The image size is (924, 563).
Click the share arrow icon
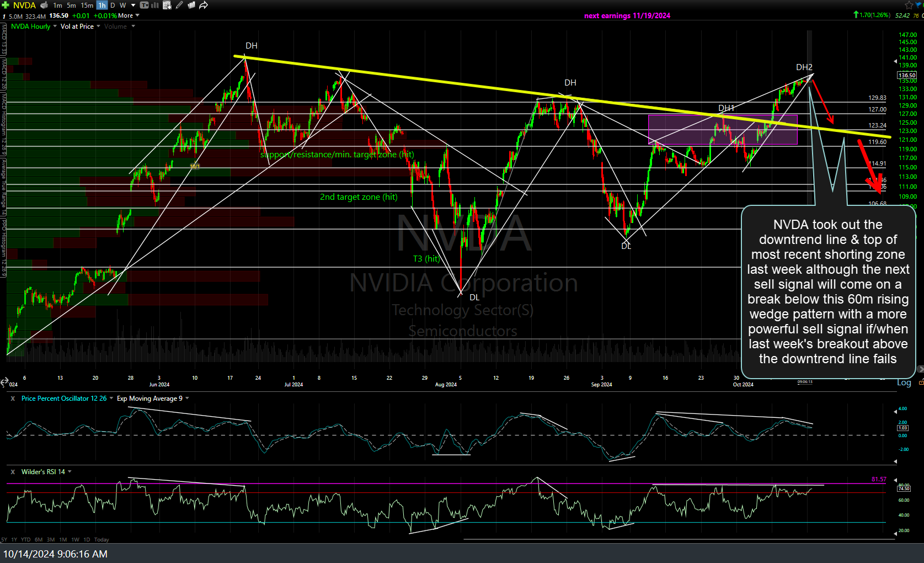click(x=202, y=5)
